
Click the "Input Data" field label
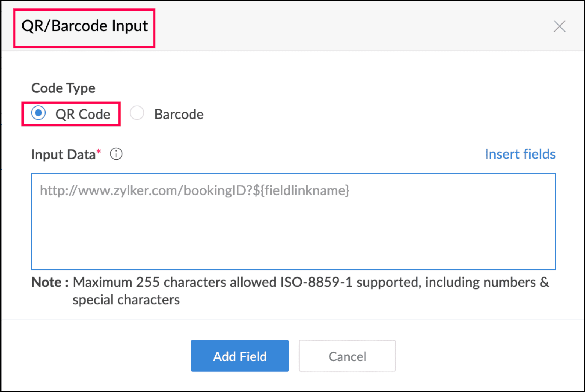[x=63, y=155]
